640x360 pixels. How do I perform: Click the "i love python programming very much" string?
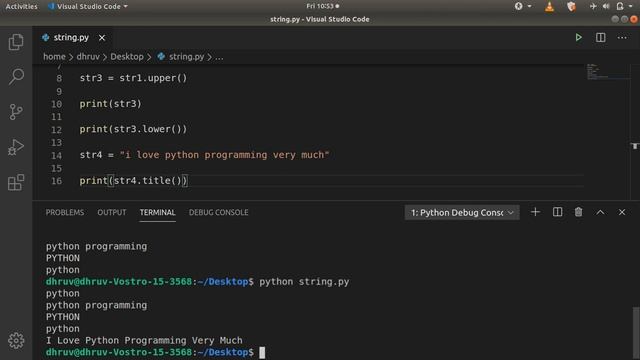point(224,155)
